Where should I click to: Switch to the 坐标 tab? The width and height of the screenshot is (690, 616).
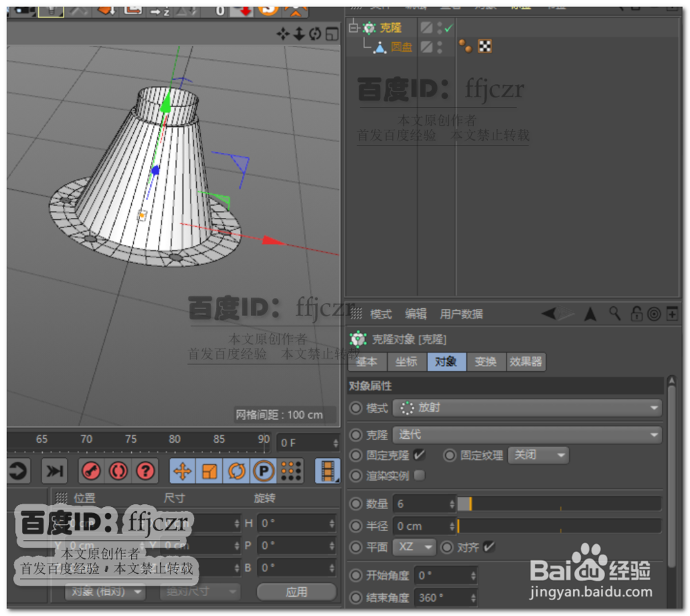point(406,361)
